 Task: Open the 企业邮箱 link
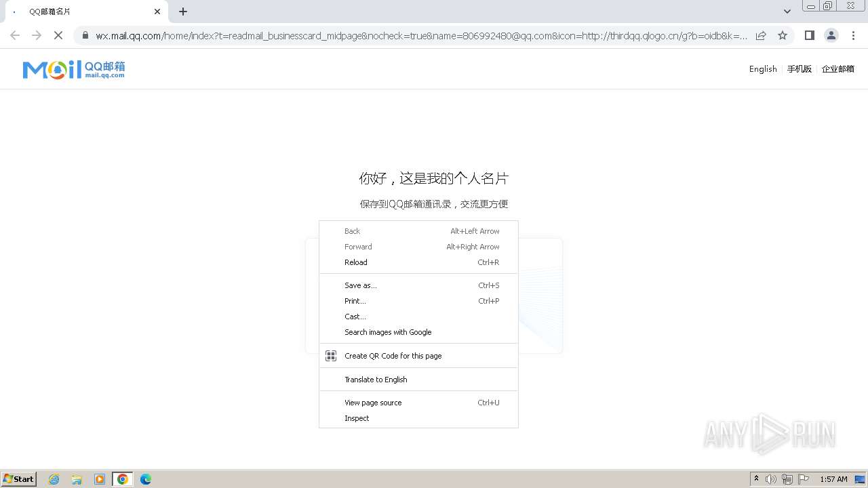(838, 69)
